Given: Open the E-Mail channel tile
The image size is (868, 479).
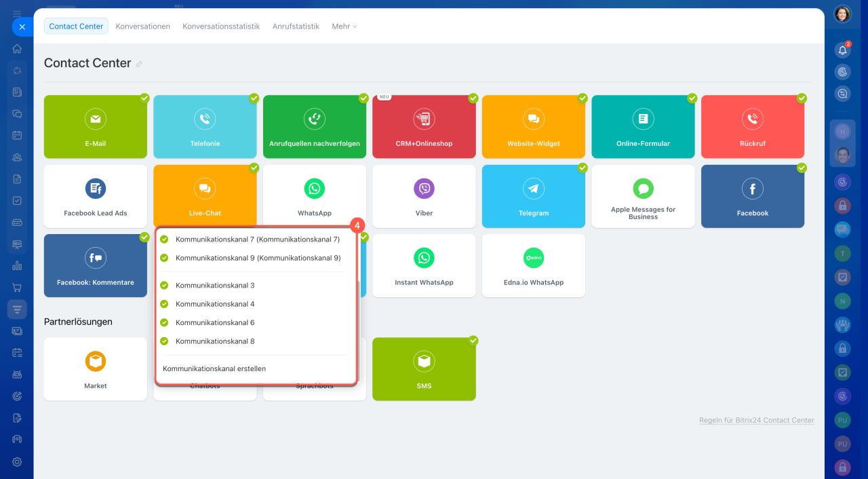Looking at the screenshot, I should (96, 127).
